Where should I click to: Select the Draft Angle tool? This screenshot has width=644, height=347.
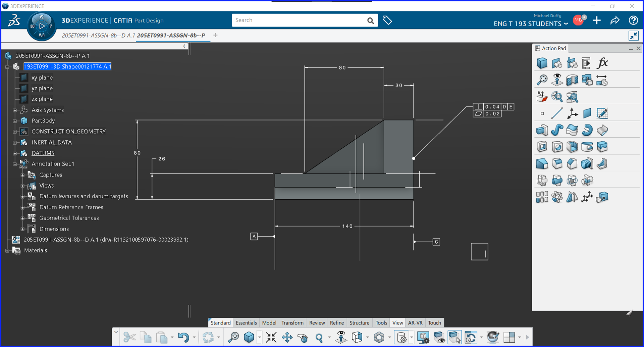click(x=542, y=164)
